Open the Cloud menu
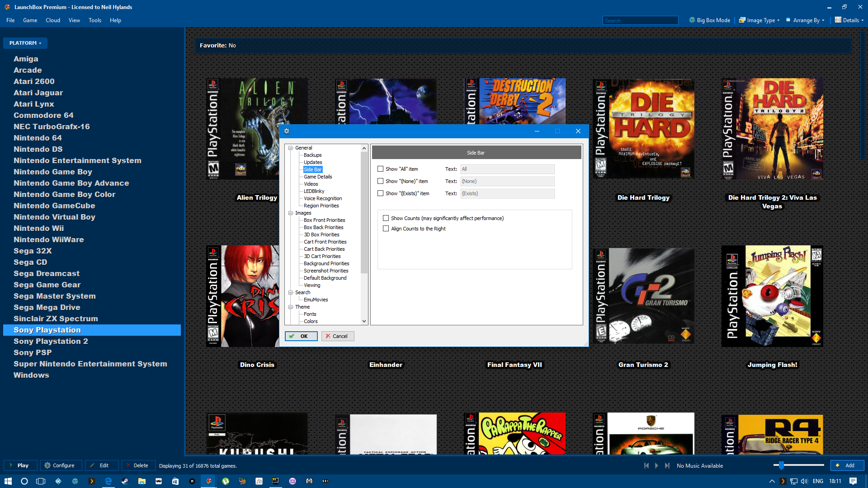Image resolution: width=868 pixels, height=488 pixels. click(53, 20)
